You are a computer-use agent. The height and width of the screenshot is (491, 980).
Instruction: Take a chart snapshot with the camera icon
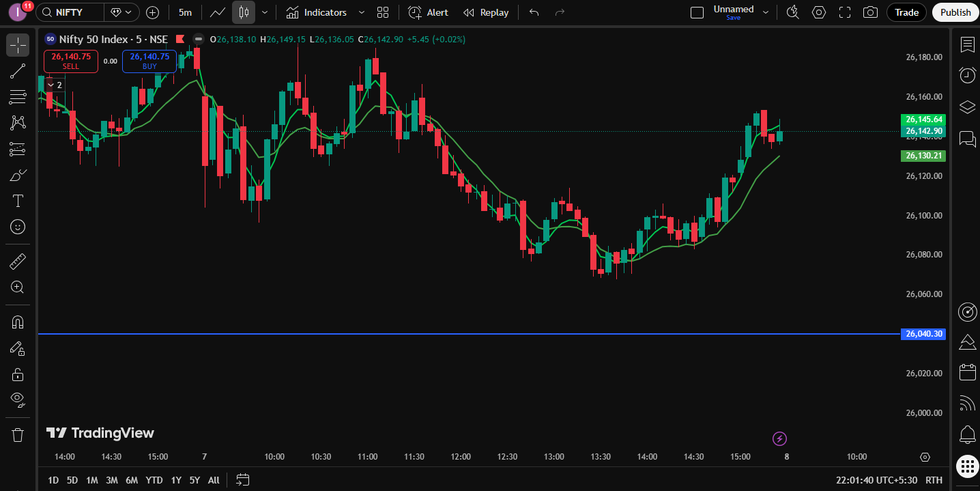pos(869,12)
